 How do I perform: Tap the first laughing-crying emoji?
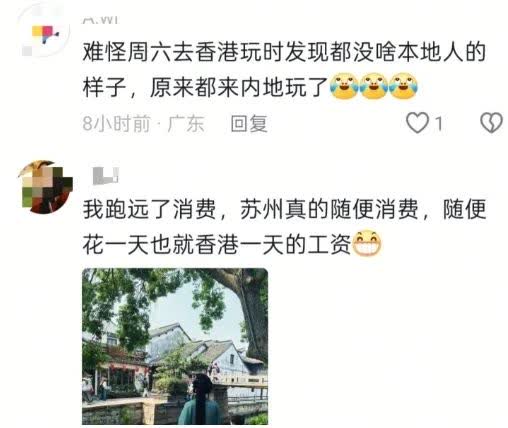pos(344,86)
